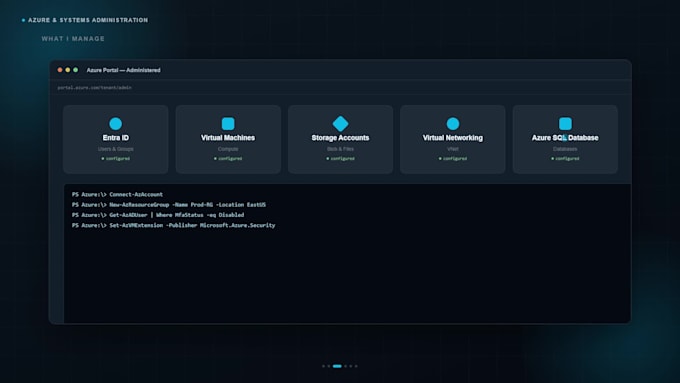The height and width of the screenshot is (383, 680).
Task: Click the 'AZURE & SYSTEMS ADMINISTRATION' heading
Action: tap(88, 20)
